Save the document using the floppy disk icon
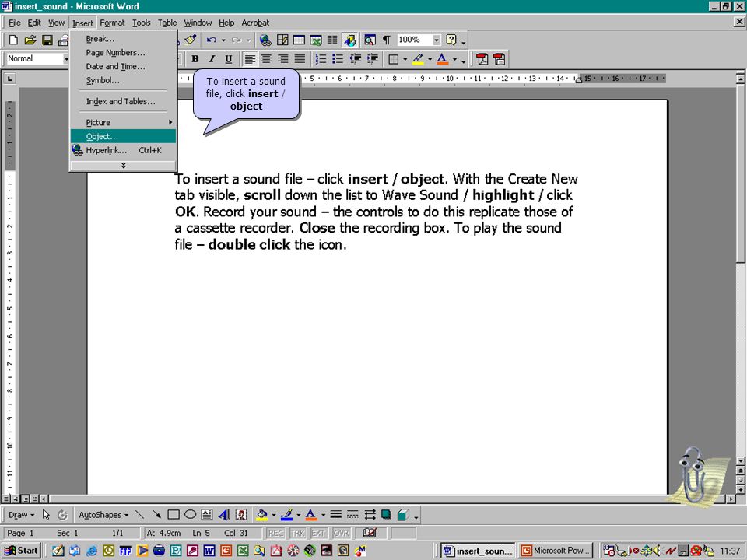This screenshot has width=747, height=560. (47, 40)
